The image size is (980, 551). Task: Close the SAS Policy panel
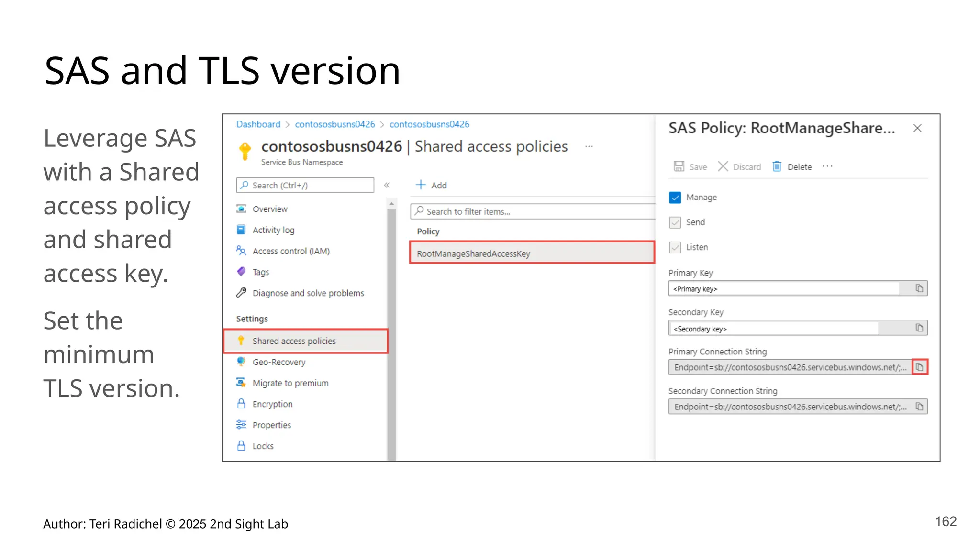click(x=917, y=128)
